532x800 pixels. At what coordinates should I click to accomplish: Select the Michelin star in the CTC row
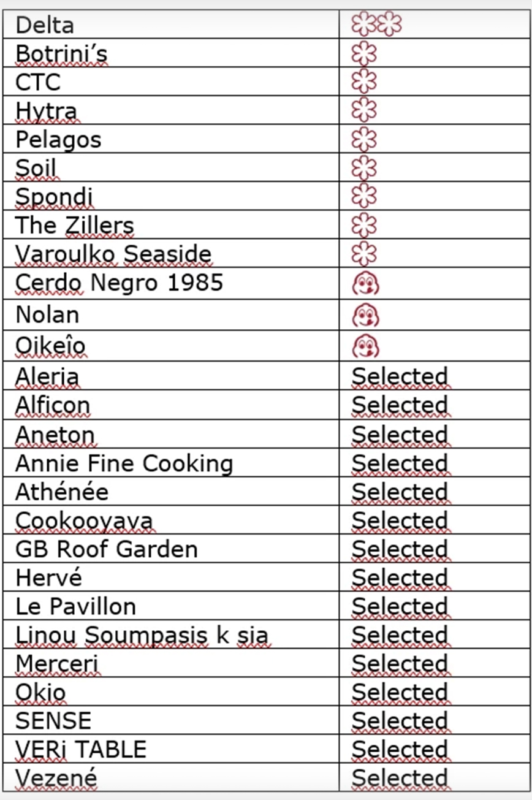point(364,82)
